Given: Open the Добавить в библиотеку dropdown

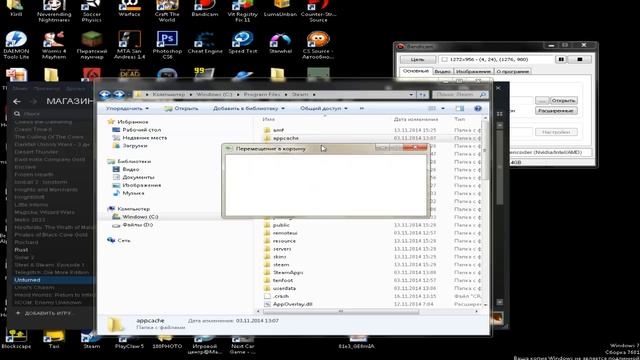Looking at the screenshot, I should (249, 109).
